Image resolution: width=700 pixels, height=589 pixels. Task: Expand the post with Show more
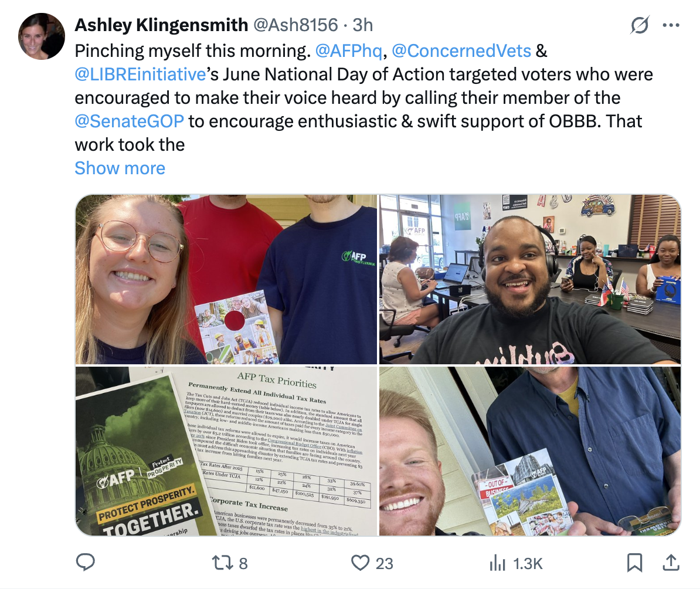pos(120,168)
